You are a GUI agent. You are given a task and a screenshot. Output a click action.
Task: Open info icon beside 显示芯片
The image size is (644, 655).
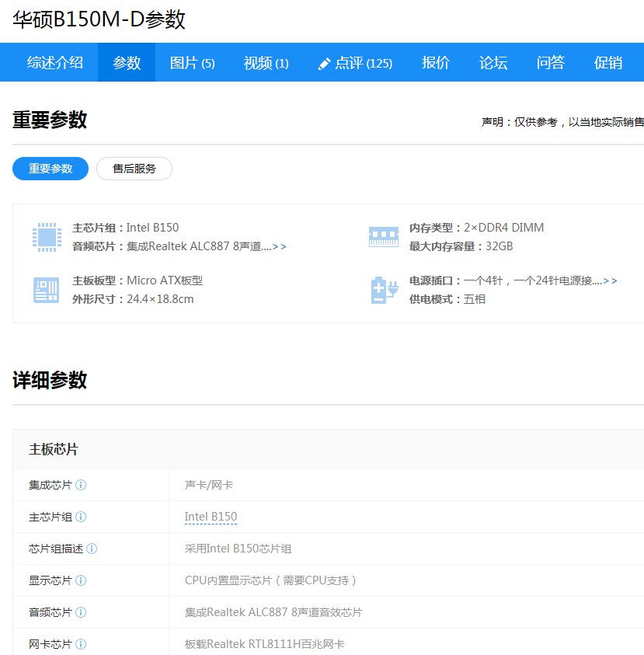click(81, 580)
